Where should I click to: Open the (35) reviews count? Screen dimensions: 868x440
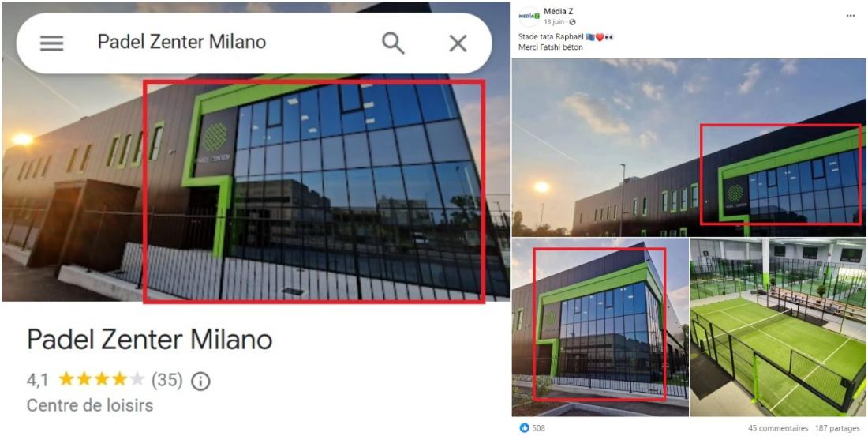pyautogui.click(x=166, y=380)
